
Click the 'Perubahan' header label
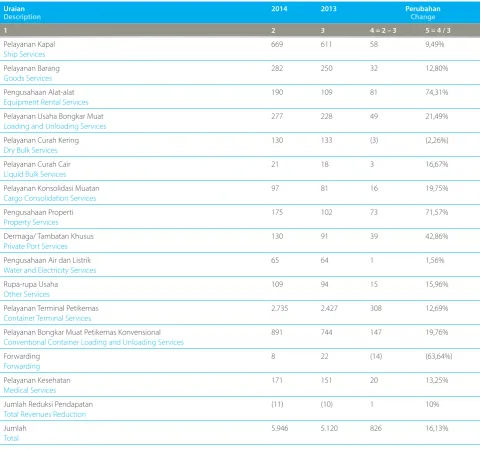pos(423,9)
